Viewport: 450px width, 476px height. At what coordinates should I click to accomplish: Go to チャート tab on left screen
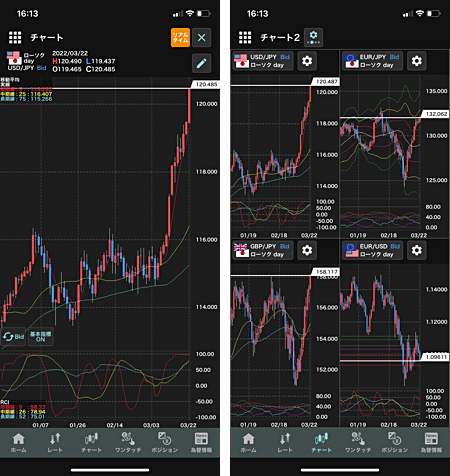pos(91,442)
